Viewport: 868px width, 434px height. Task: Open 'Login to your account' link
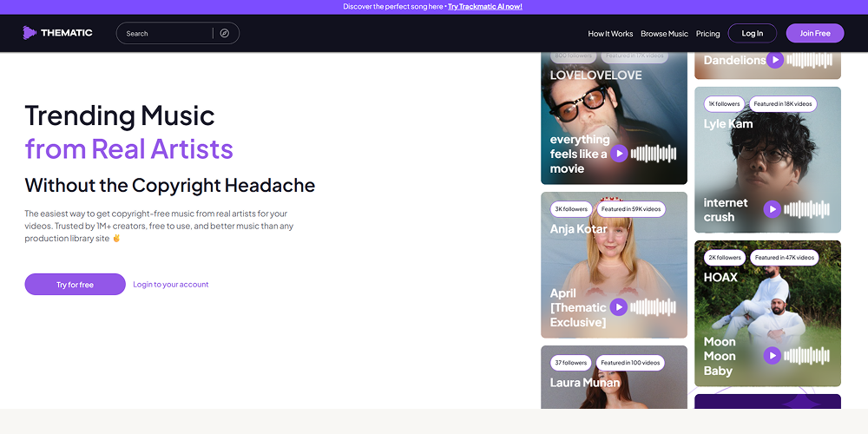coord(170,285)
